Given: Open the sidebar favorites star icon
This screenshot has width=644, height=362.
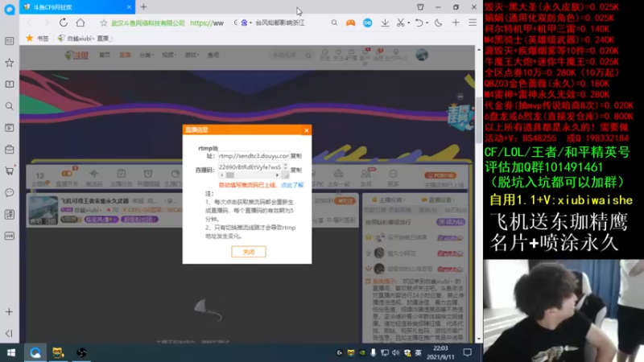Looking at the screenshot, I should pyautogui.click(x=9, y=63).
